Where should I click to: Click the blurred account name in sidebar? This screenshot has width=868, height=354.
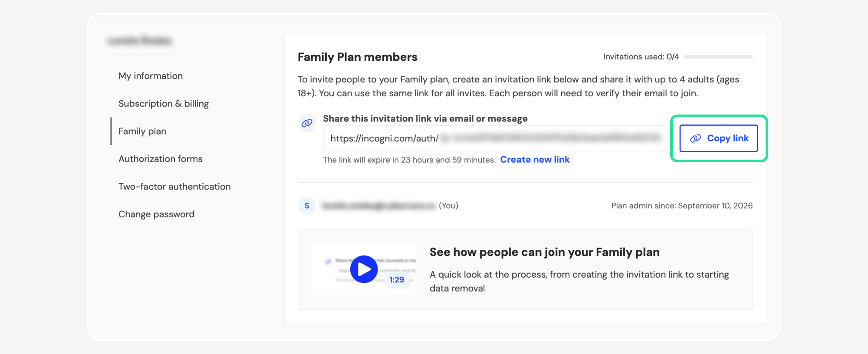tap(139, 41)
